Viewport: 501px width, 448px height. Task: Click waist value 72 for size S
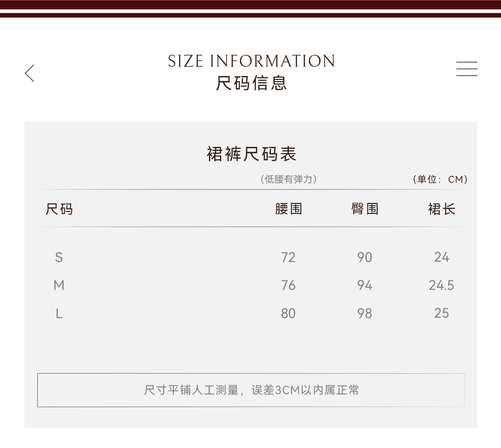(288, 257)
